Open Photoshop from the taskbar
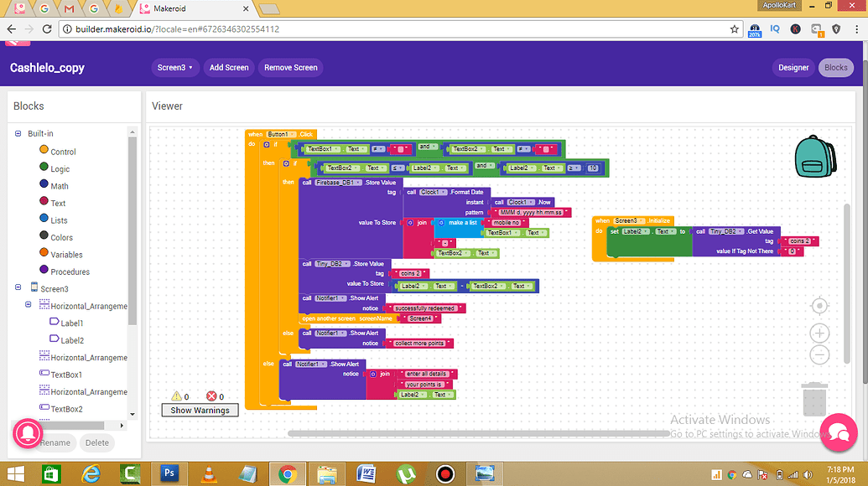The width and height of the screenshot is (868, 486). [x=169, y=473]
